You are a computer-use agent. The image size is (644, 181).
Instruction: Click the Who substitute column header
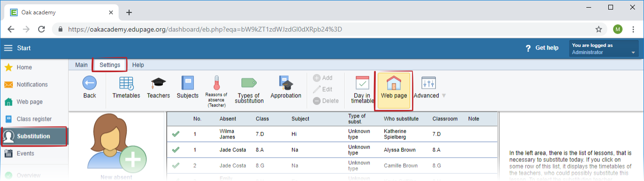point(401,119)
